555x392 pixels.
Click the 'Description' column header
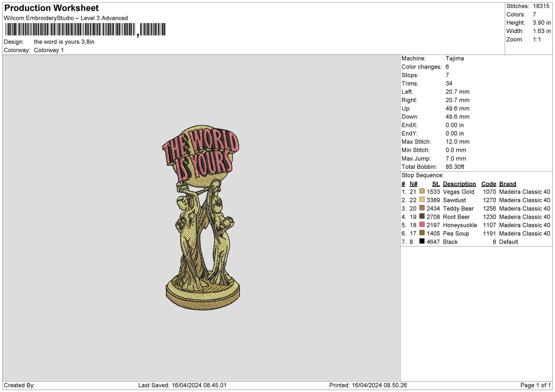coord(459,184)
